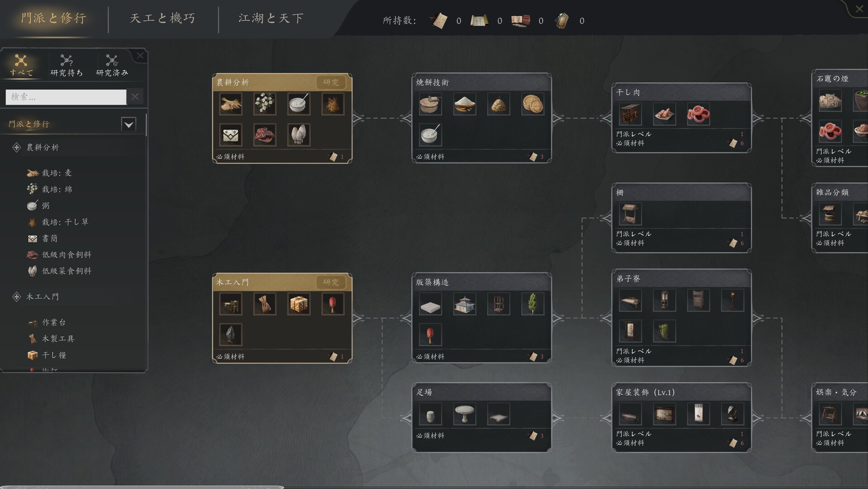This screenshot has width=868, height=489.
Task: Collapse the 木工入門 tree entry
Action: (16, 297)
